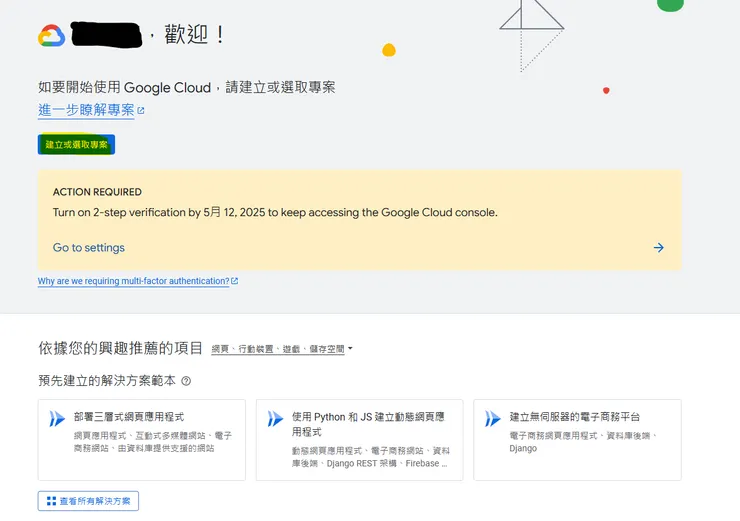Open Go to settings link
740x521 pixels.
[89, 248]
